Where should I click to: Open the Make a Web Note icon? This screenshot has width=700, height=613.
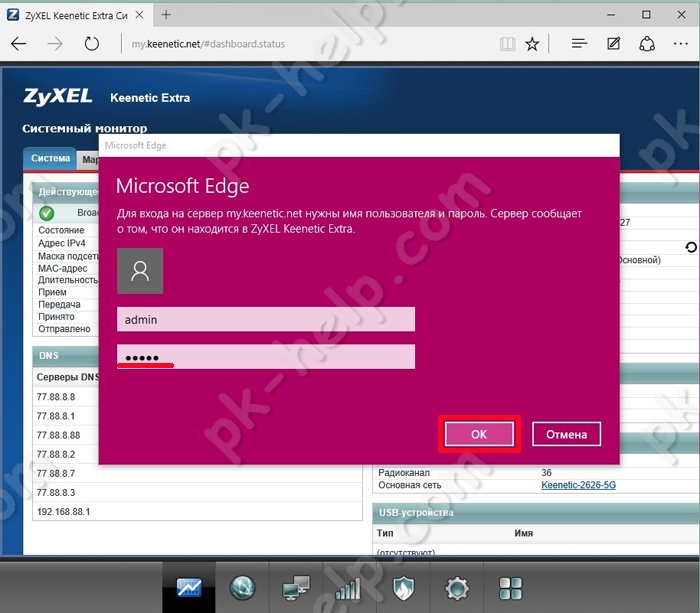click(613, 43)
